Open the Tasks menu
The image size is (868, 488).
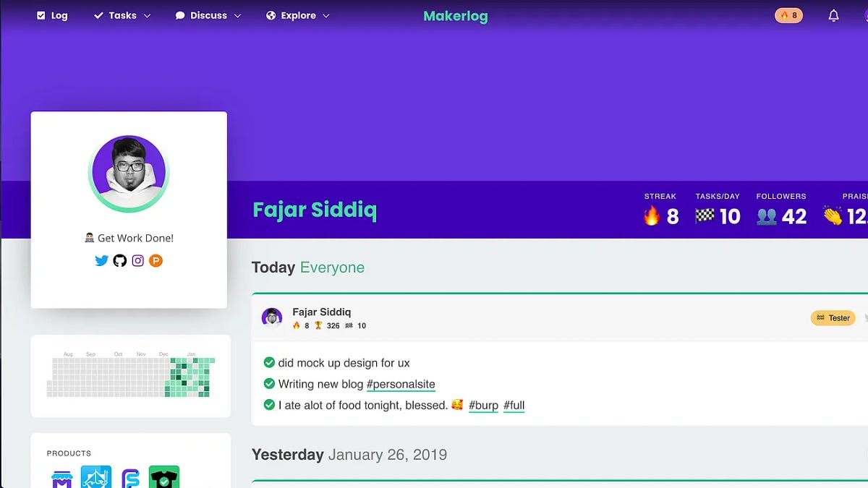pyautogui.click(x=122, y=15)
